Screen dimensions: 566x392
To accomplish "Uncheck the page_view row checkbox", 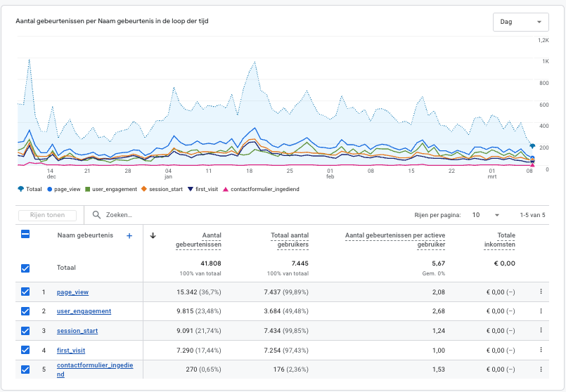I will coord(26,292).
